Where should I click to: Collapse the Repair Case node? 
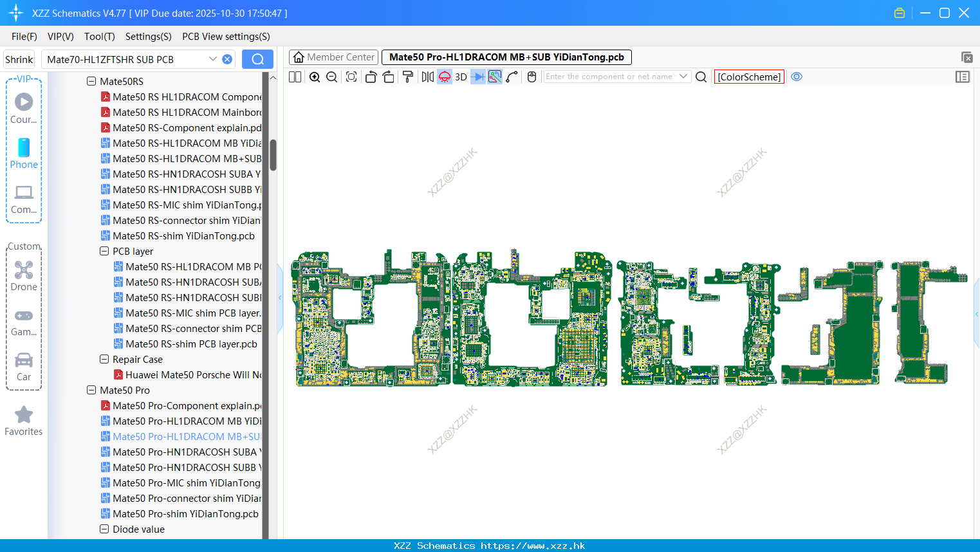pyautogui.click(x=104, y=359)
